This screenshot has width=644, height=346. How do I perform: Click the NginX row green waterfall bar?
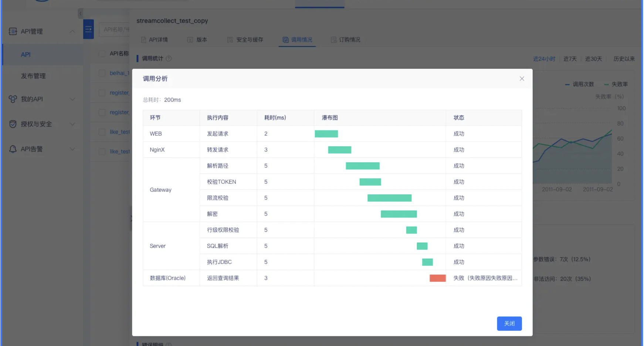click(340, 150)
